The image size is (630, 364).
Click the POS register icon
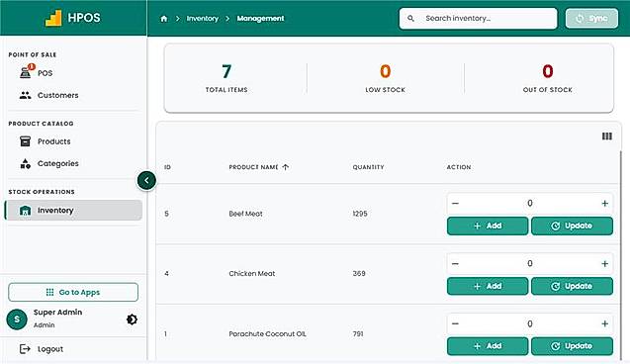pos(26,73)
